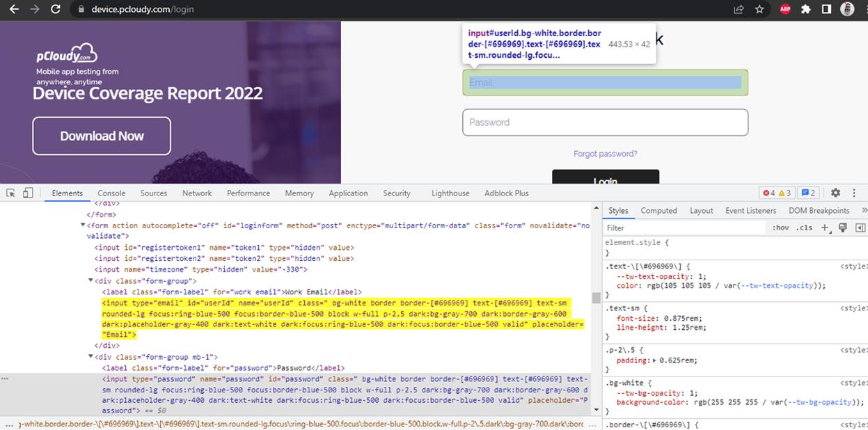Select the highlighted userId email input node
Screen dimensions: 868x430
click(x=343, y=319)
